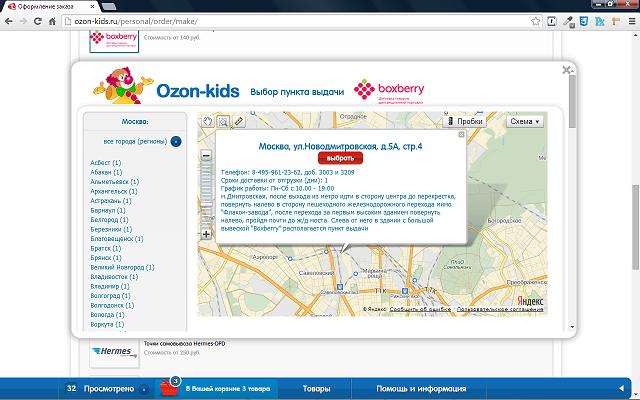
Task: Choose city Благовещенск (1)
Action: (x=117, y=239)
